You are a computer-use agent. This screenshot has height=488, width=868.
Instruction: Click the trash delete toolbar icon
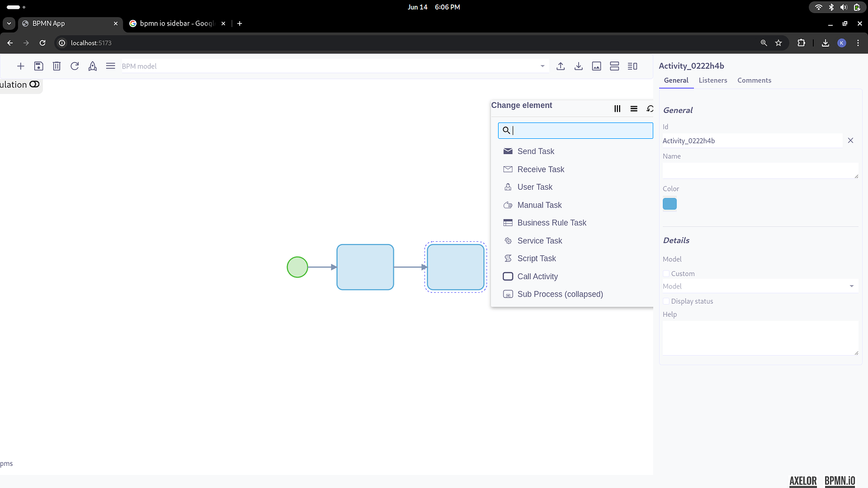56,66
